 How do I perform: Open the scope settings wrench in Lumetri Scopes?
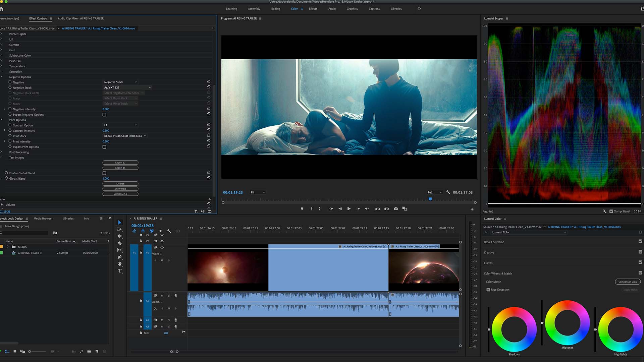(604, 212)
